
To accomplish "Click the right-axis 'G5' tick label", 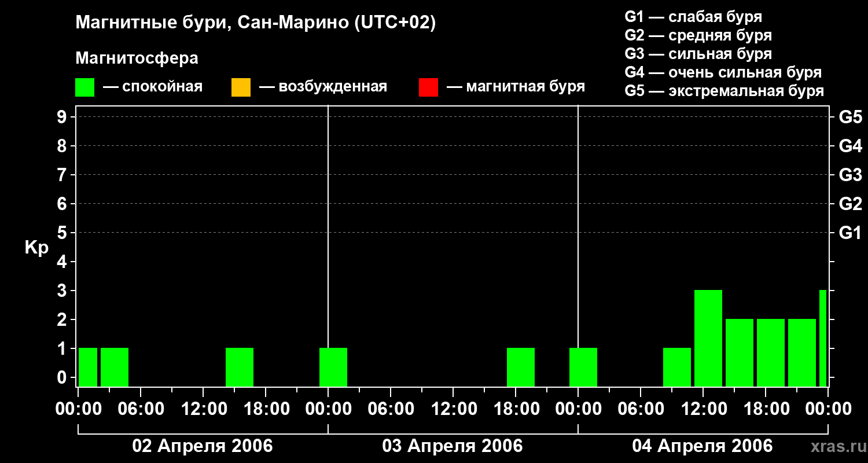I will coord(851,117).
